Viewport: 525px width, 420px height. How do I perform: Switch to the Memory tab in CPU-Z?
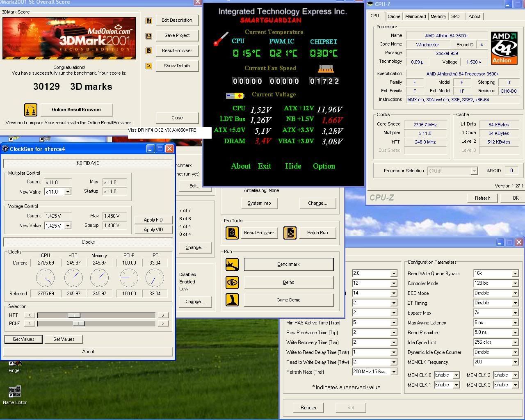click(438, 16)
